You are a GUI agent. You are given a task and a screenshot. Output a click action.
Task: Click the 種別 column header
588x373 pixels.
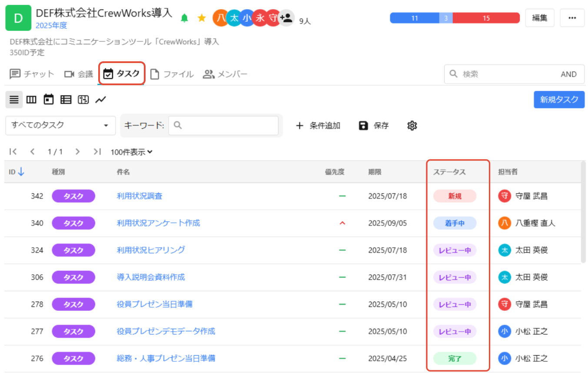58,172
